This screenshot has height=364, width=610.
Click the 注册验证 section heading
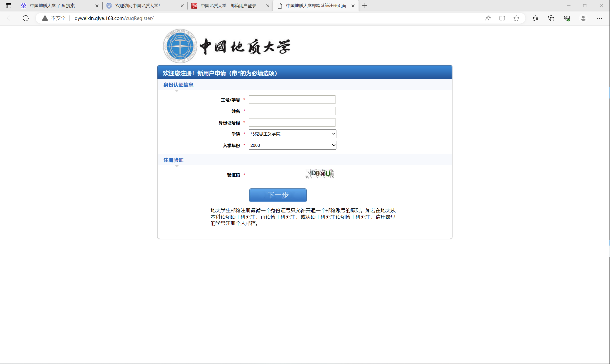(173, 160)
